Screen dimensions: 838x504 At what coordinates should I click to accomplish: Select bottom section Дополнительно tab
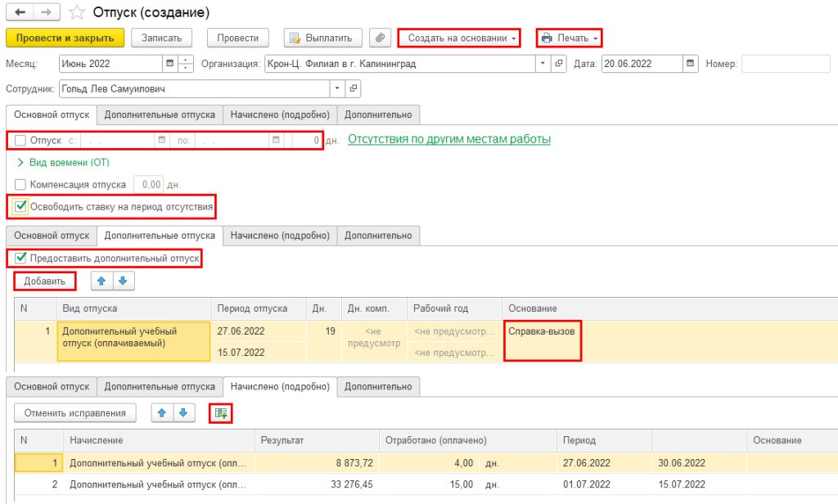coord(378,387)
